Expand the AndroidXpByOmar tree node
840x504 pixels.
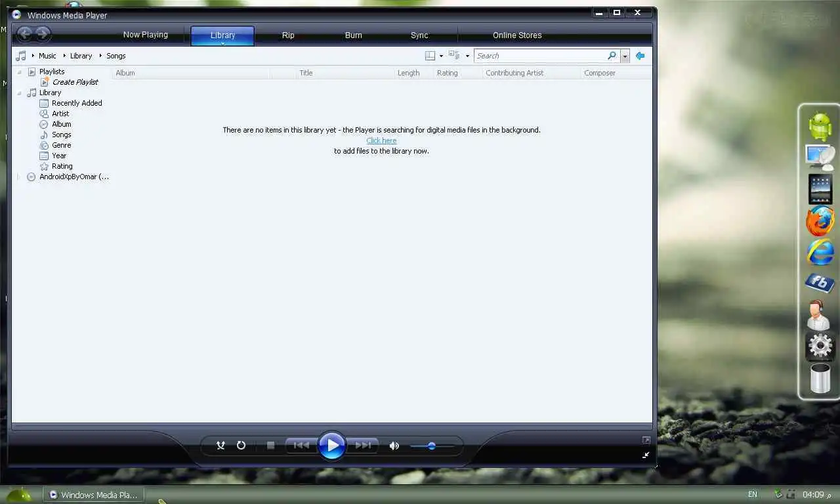coord(18,177)
